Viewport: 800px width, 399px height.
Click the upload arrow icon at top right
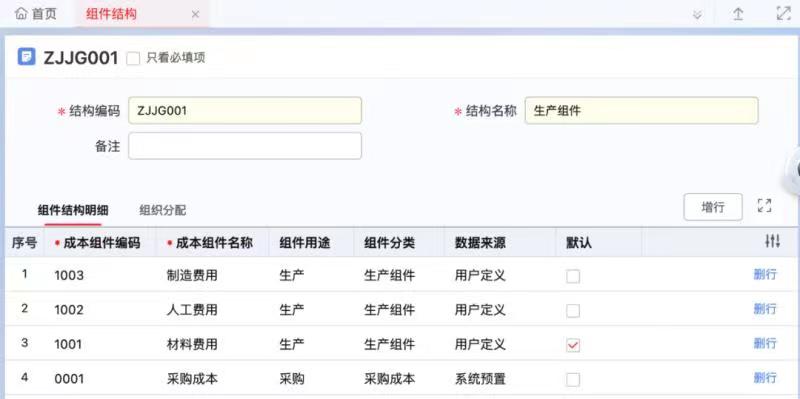click(738, 14)
